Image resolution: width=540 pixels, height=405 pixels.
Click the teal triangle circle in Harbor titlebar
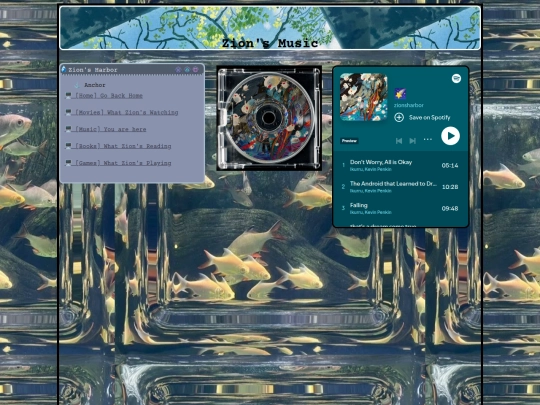[187, 70]
